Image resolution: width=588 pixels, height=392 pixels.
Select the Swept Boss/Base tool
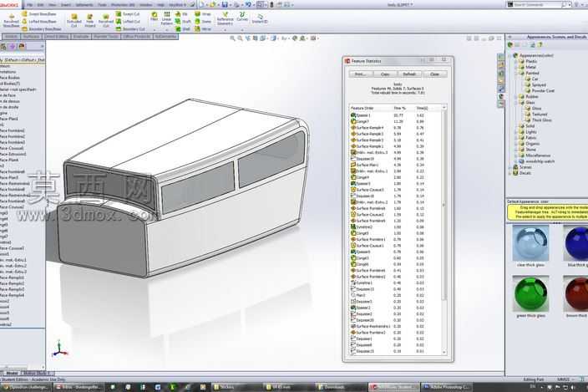coord(39,14)
